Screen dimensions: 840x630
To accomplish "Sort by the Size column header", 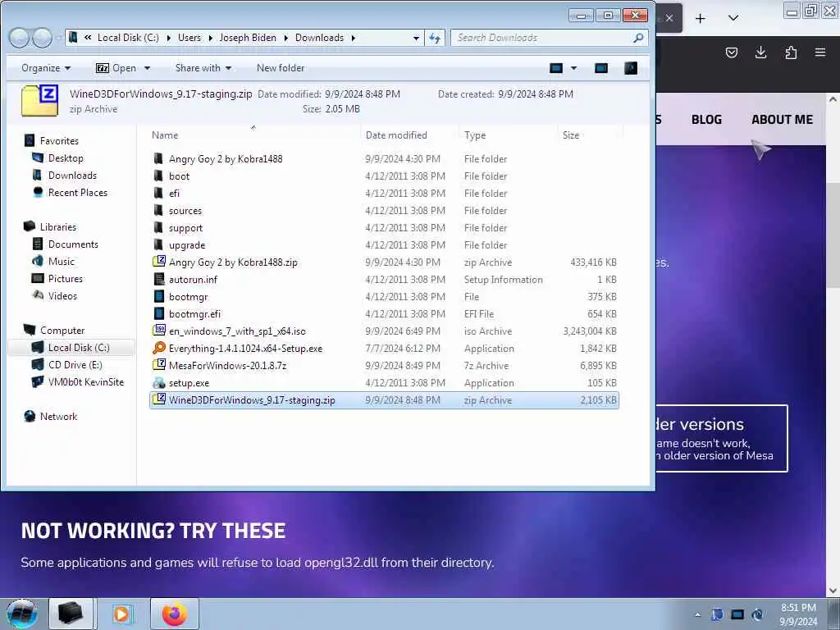I will [590, 135].
